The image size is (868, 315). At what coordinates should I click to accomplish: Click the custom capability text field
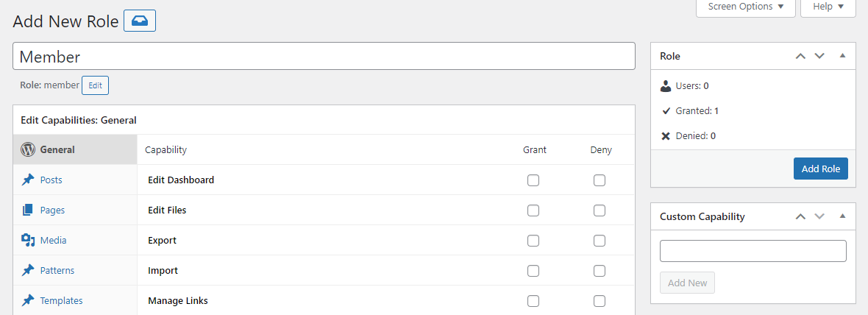[x=753, y=251]
